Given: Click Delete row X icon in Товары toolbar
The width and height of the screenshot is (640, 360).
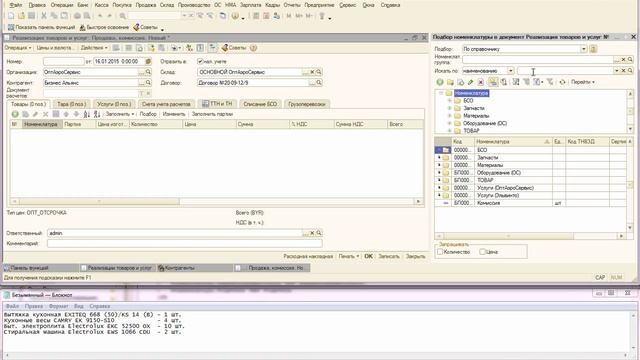Looking at the screenshot, I should (46, 114).
